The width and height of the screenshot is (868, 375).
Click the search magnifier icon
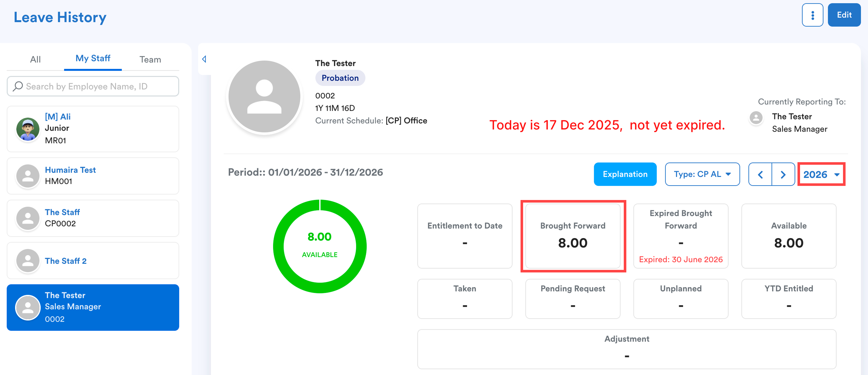18,86
